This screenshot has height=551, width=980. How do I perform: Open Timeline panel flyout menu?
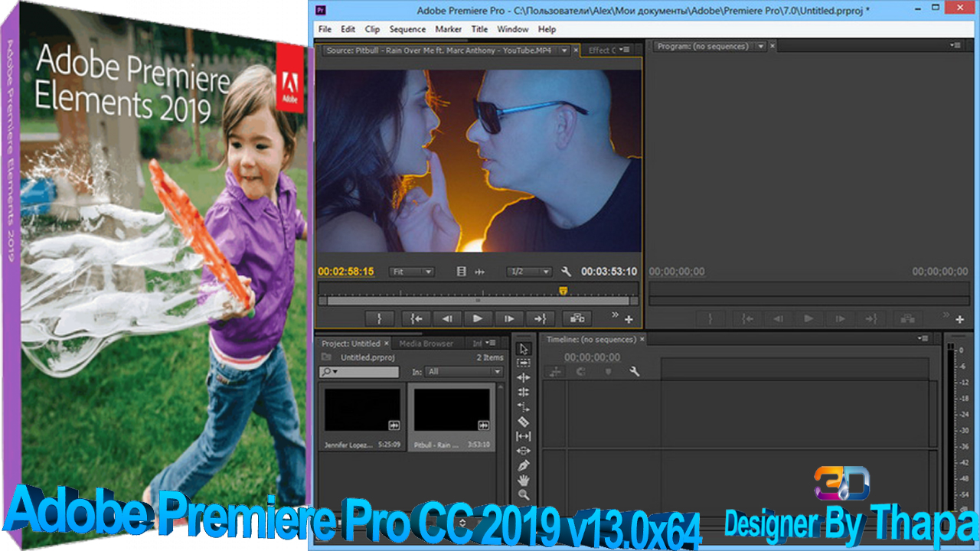tap(923, 339)
